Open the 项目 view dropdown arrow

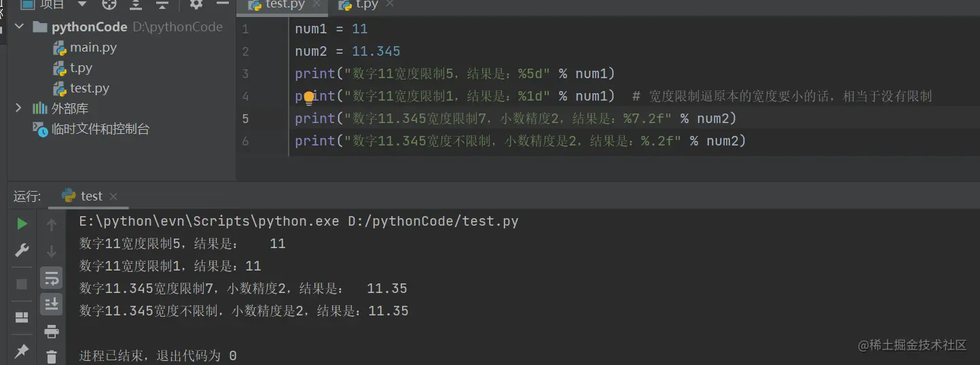coord(82,4)
